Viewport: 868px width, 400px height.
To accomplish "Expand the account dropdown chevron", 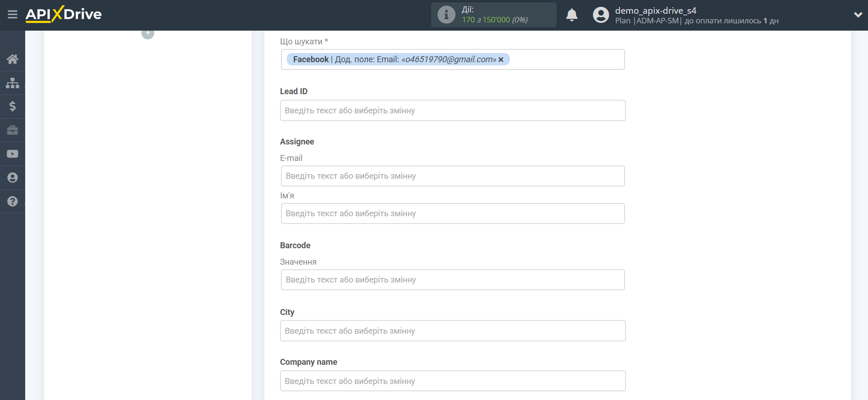I will tap(858, 15).
